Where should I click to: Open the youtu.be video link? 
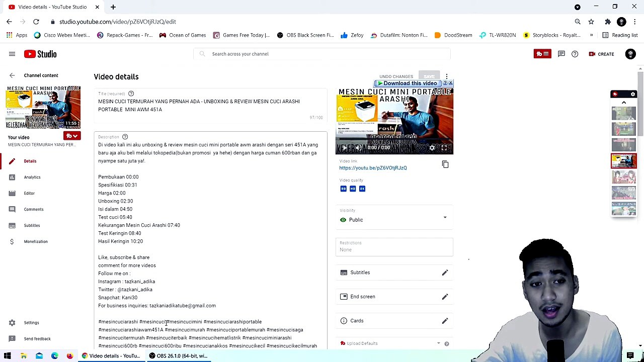(373, 168)
